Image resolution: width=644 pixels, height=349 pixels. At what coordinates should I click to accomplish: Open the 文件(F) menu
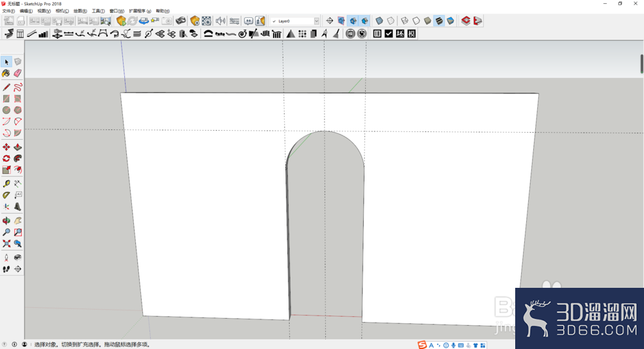coord(8,11)
